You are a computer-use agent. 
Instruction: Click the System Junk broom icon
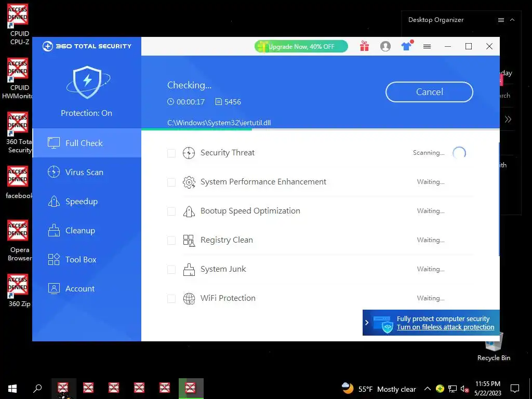189,270
